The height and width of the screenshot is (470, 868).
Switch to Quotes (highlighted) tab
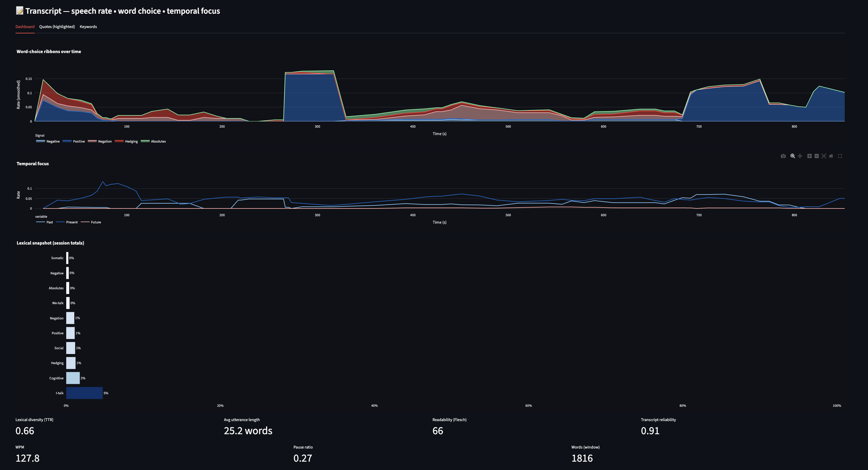[57, 27]
